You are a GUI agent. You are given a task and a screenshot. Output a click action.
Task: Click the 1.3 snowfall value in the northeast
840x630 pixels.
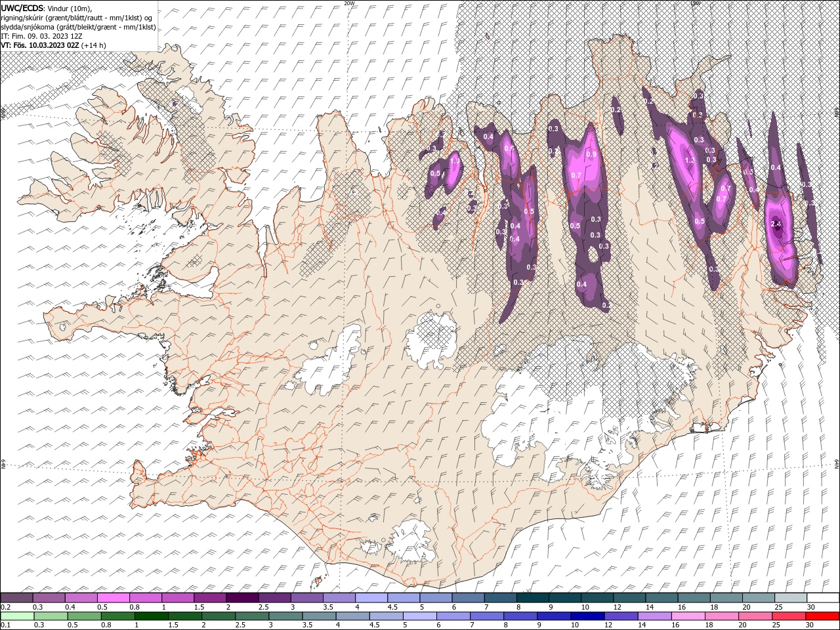coord(690,161)
